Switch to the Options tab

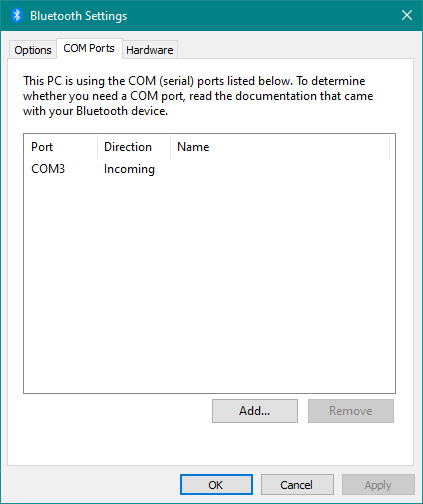pos(33,50)
